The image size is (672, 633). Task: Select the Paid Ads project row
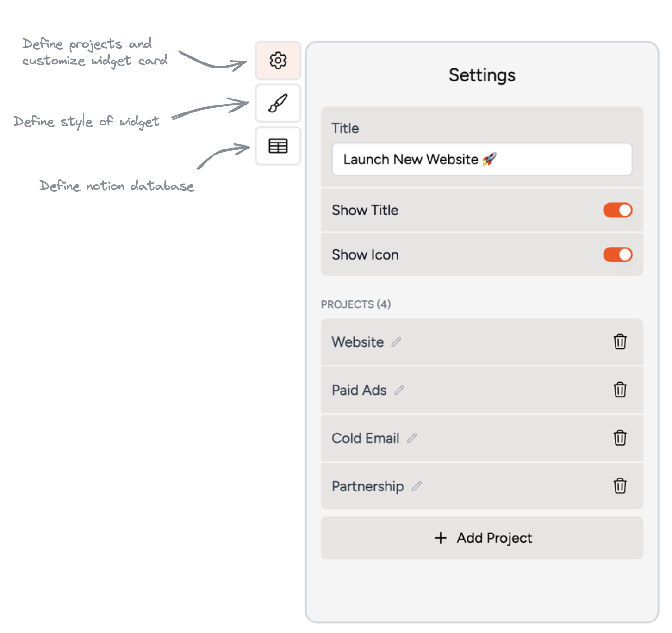click(482, 390)
